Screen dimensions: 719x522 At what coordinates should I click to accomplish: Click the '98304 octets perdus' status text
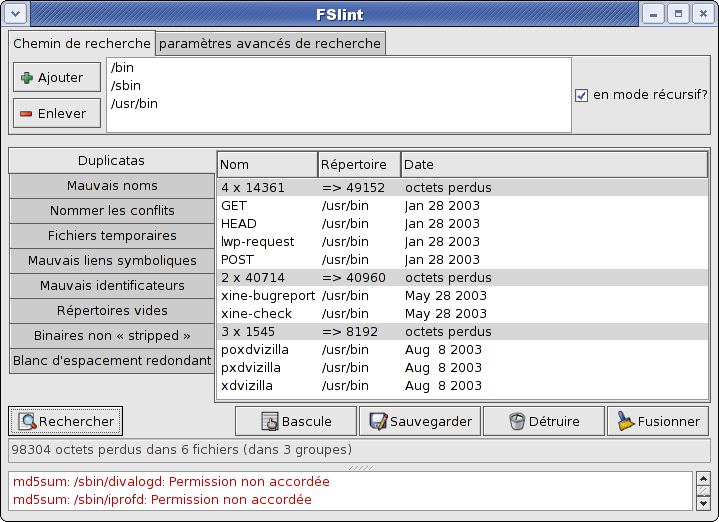(181, 450)
